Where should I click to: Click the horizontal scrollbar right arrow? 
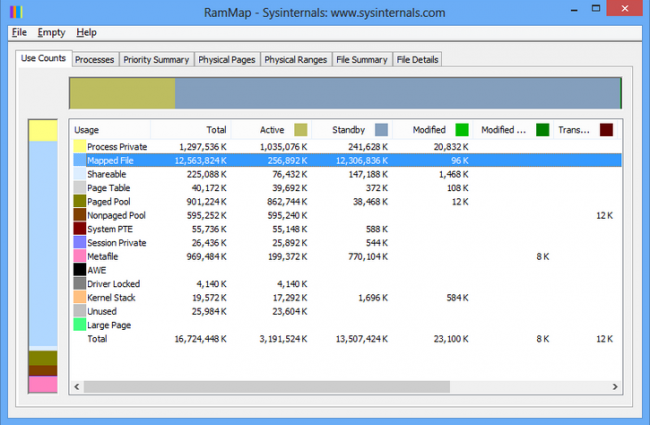615,386
